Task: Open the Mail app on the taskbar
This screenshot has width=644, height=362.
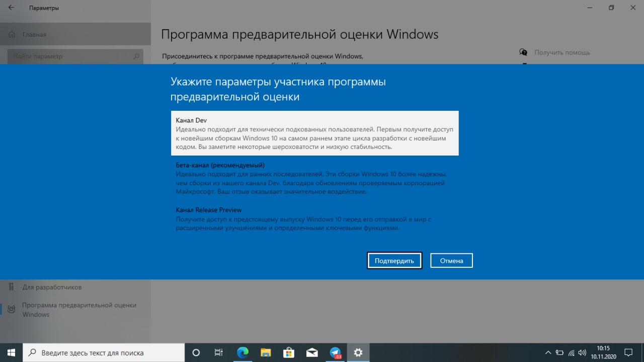Action: 312,352
